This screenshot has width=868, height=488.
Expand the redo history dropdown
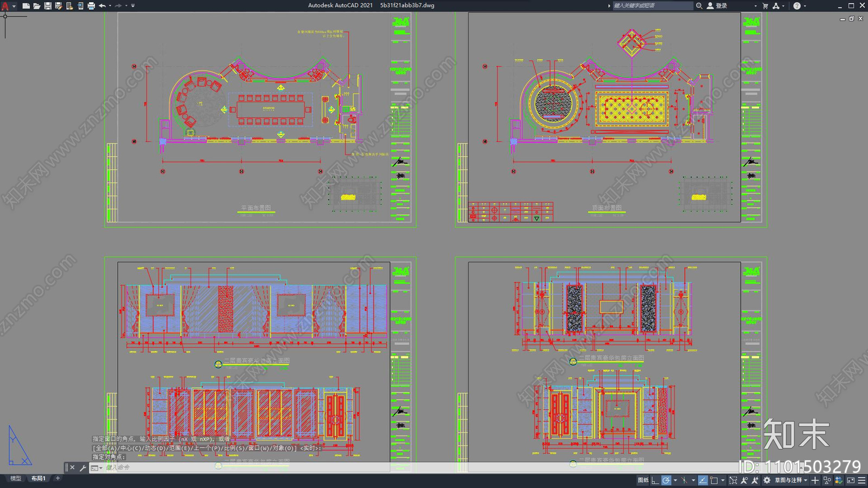[126, 5]
